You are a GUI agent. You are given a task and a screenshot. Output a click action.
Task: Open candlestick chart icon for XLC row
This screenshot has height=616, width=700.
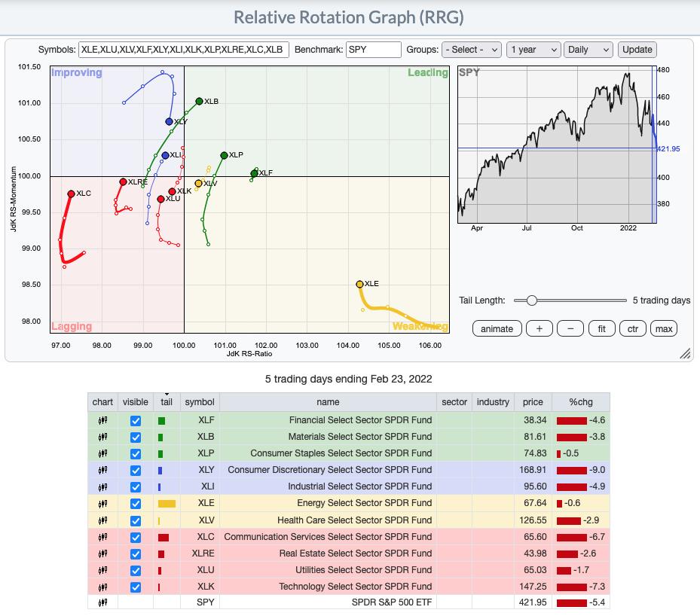tap(102, 537)
